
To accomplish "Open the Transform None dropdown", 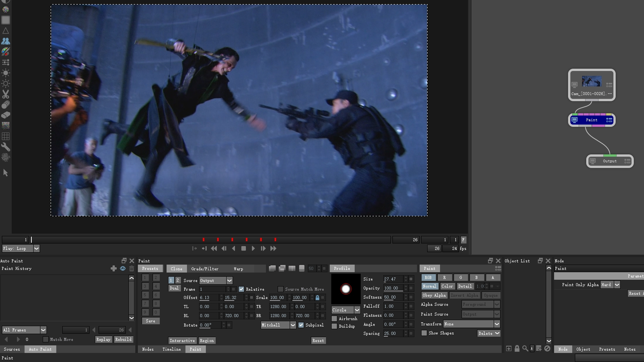I will pos(472,324).
